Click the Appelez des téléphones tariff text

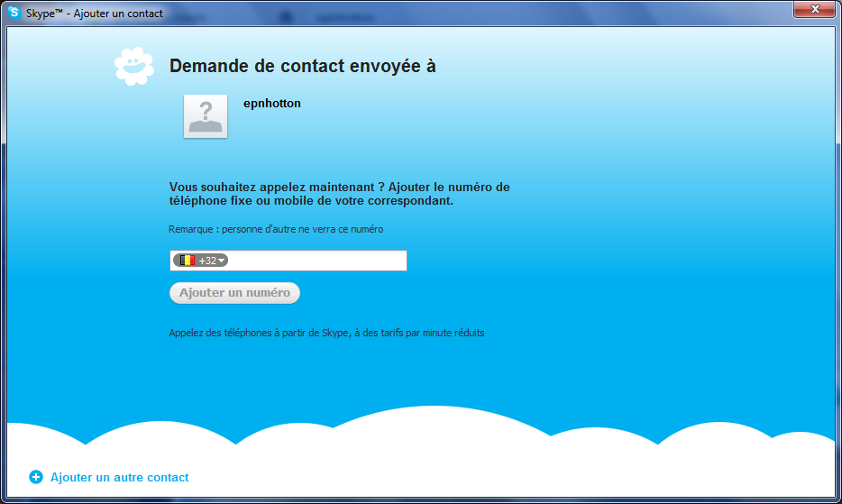coord(326,333)
